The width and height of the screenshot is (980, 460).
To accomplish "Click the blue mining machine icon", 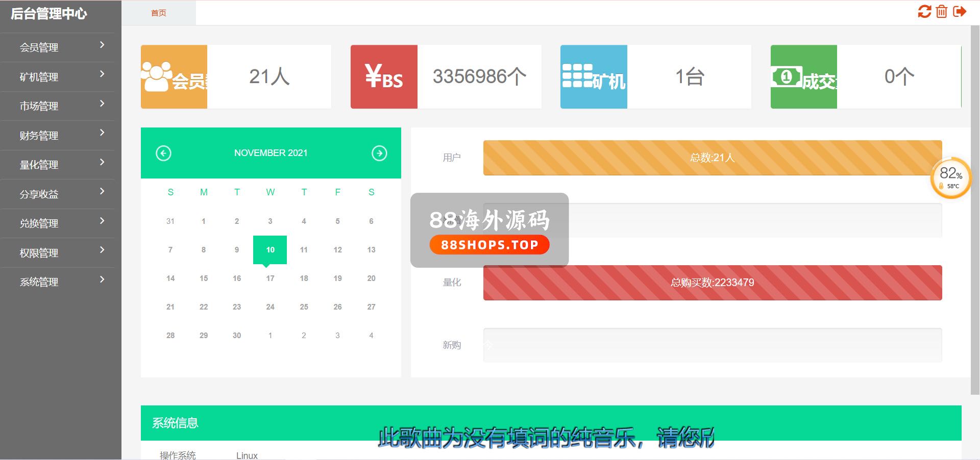I will tap(594, 76).
